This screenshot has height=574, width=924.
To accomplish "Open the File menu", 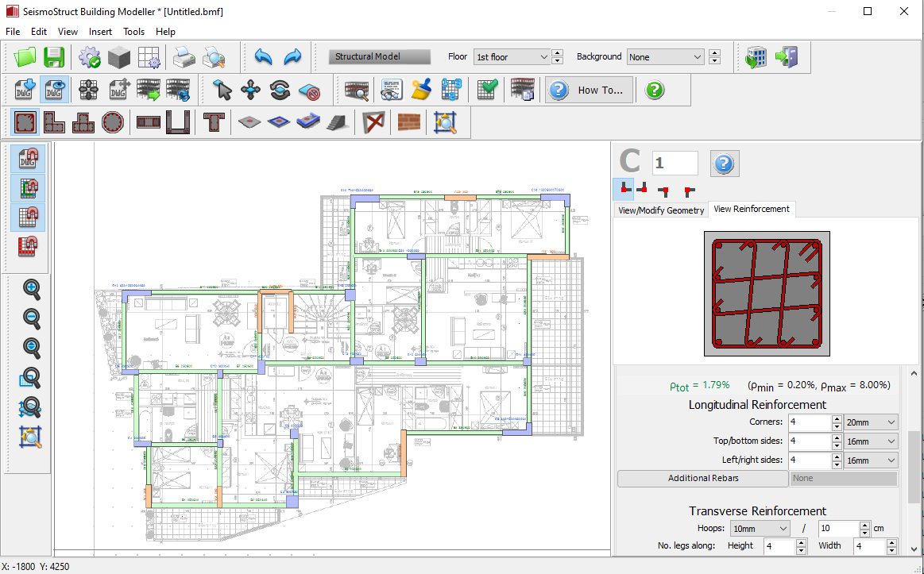I will [13, 32].
